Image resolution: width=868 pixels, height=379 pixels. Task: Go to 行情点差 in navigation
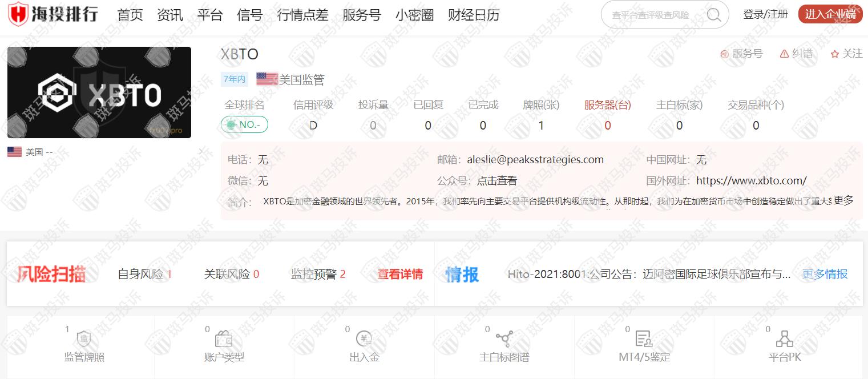(302, 15)
